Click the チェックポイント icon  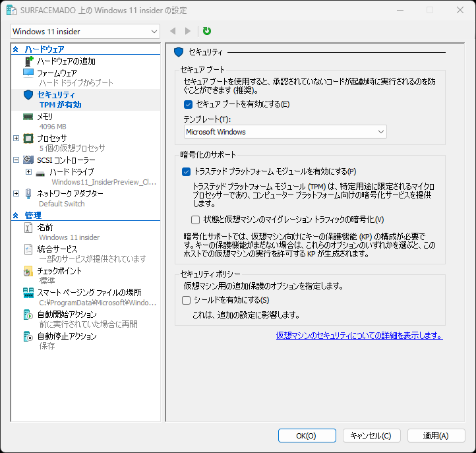tap(28, 271)
